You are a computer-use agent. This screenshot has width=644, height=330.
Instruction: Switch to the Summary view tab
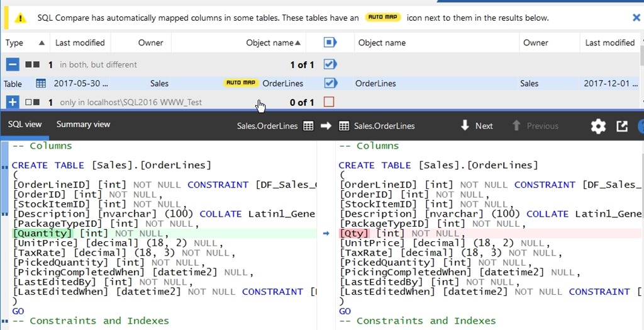point(83,125)
